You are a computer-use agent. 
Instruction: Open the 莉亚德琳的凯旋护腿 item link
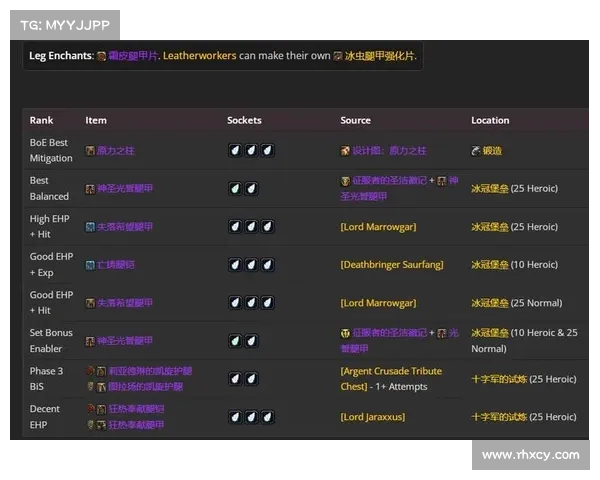[150, 371]
